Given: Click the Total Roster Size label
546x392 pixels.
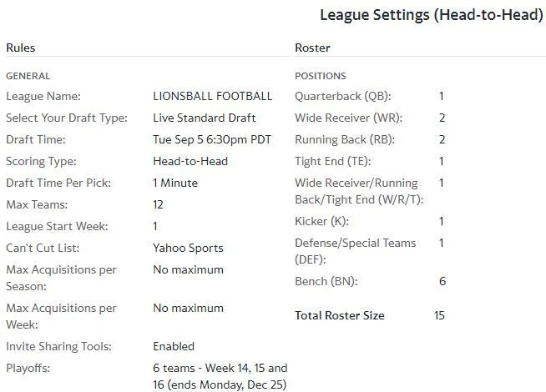Looking at the screenshot, I should click(340, 315).
